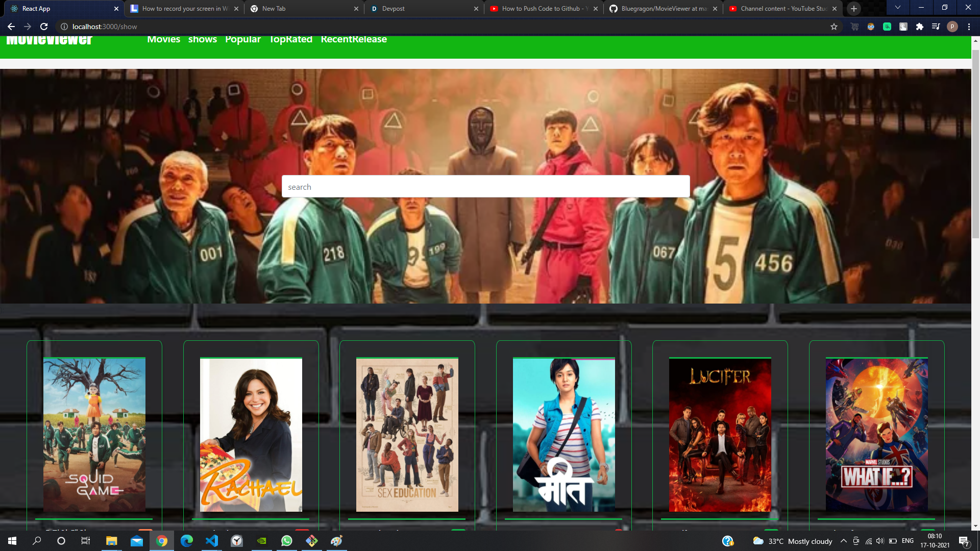Go to the TopRated page

[290, 40]
